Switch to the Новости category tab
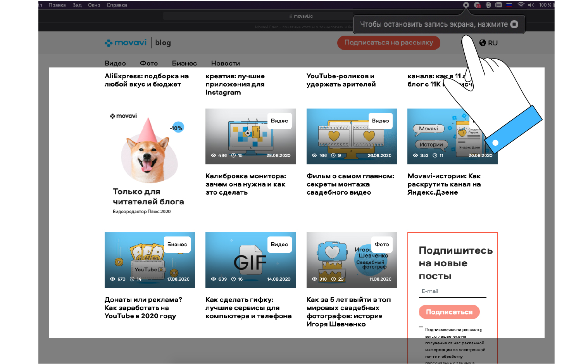 [x=225, y=63]
